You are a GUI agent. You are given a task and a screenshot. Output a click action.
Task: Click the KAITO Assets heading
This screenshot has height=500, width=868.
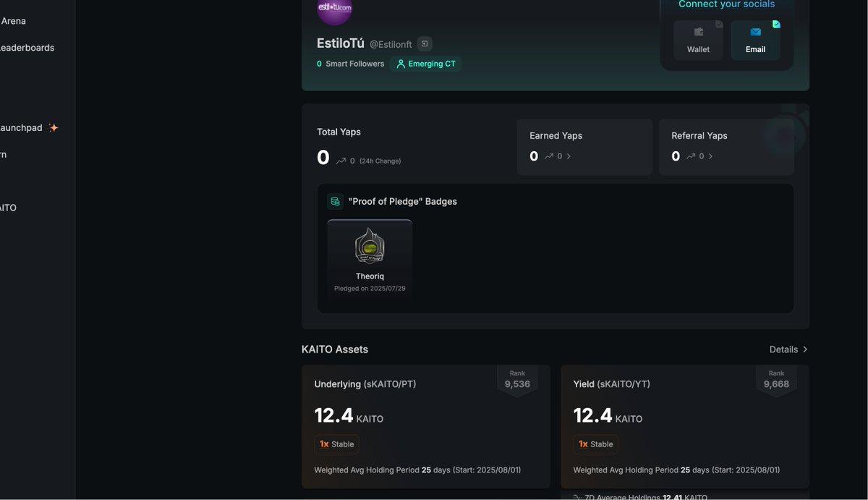point(335,349)
